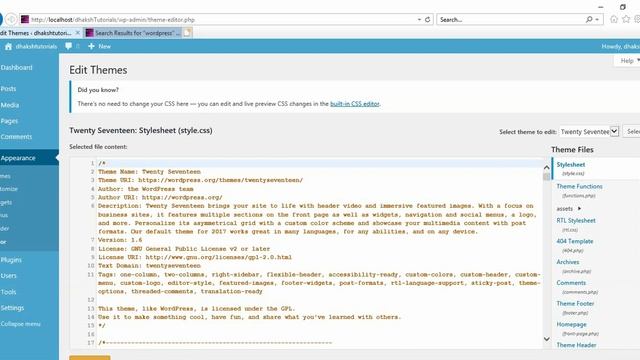Click the code editor scrollbar thumb
Screen dimensions: 640x360
pos(547,177)
